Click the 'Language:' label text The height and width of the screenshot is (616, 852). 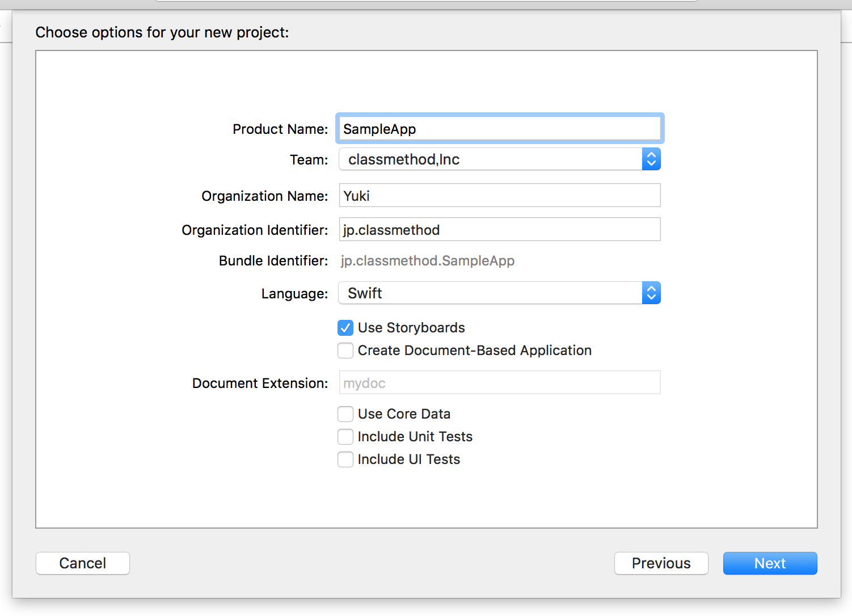(294, 294)
